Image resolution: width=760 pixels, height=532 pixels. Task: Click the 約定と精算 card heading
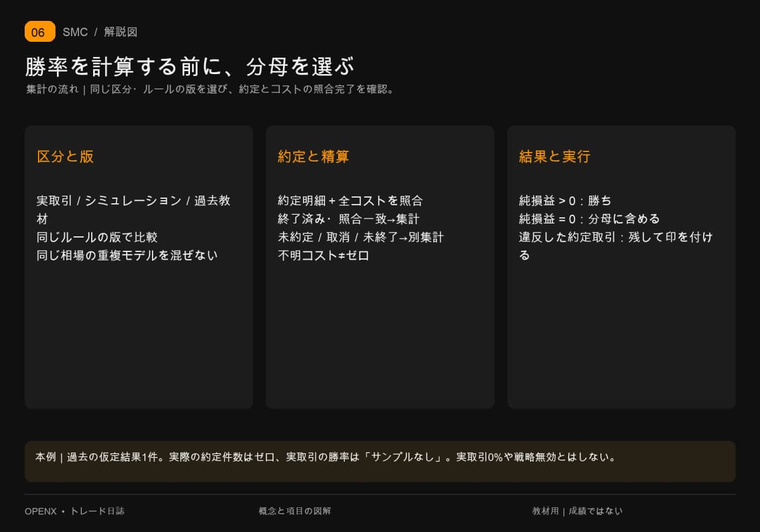click(313, 156)
